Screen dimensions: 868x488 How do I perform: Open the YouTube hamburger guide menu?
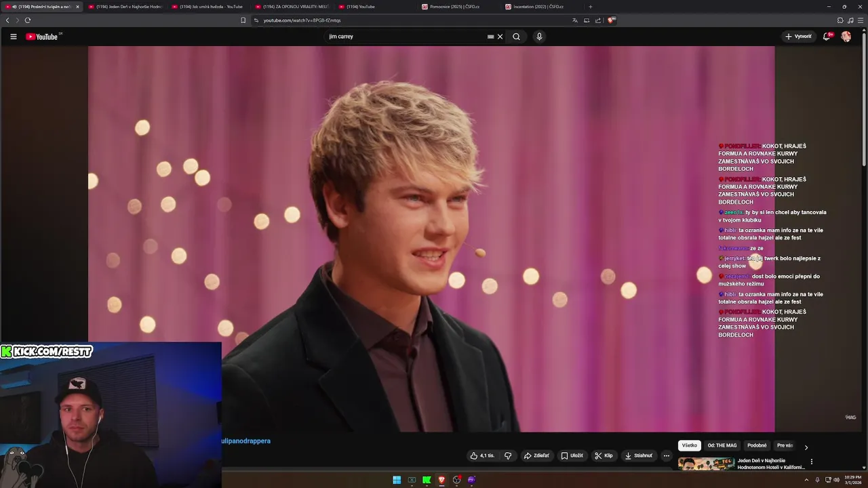(x=13, y=37)
